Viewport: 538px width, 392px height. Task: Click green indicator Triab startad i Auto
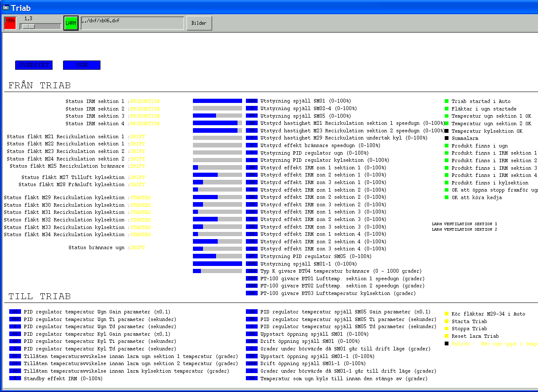(x=447, y=101)
